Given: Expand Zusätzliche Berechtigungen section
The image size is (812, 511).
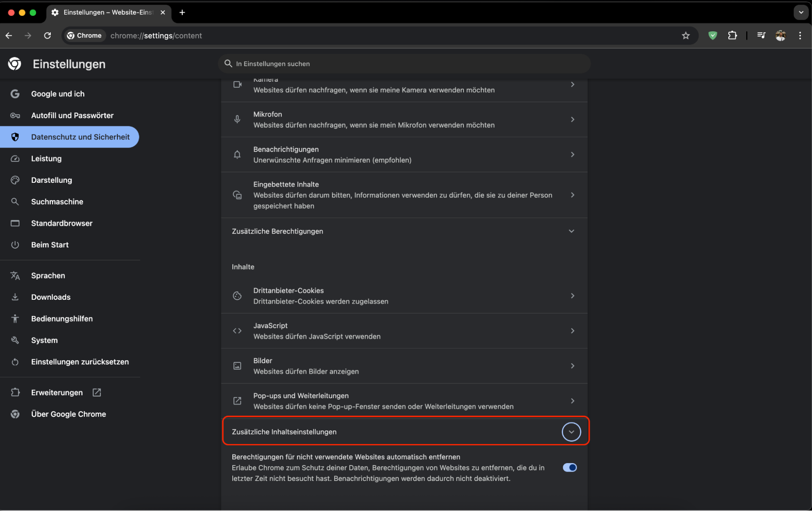Looking at the screenshot, I should coord(571,231).
